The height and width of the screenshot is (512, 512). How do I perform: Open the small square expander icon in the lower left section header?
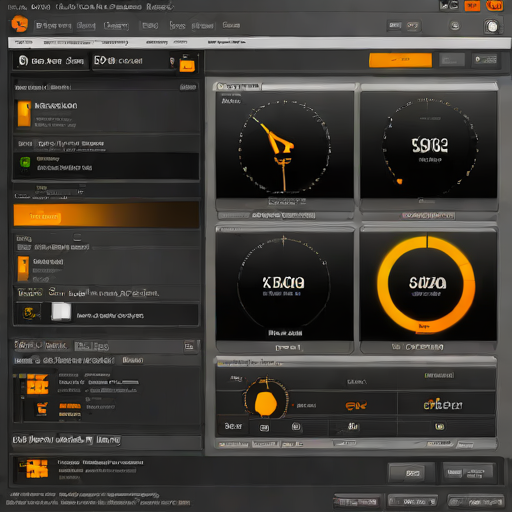(x=189, y=347)
